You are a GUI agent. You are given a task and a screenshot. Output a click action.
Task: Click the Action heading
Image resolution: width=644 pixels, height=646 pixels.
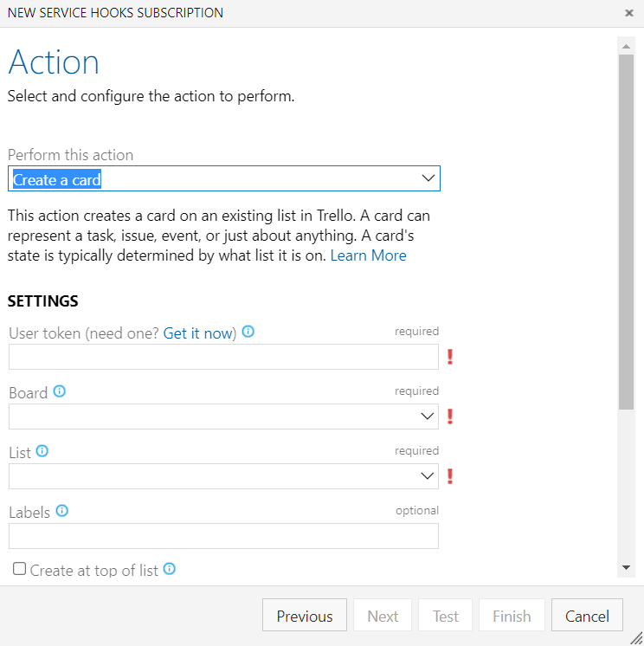click(x=54, y=62)
